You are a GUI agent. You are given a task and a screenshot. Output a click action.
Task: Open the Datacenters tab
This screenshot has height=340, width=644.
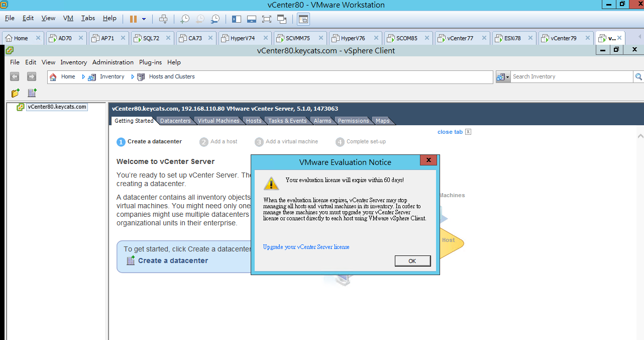tap(175, 121)
